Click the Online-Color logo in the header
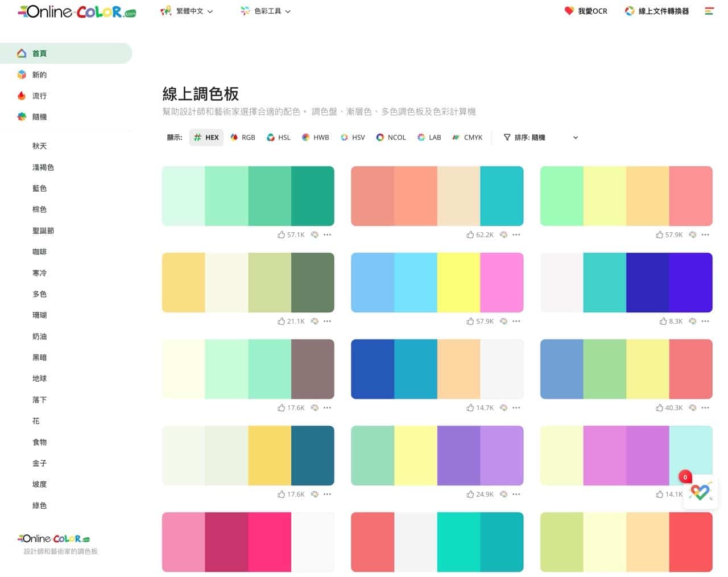This screenshot has height=577, width=728. [77, 11]
